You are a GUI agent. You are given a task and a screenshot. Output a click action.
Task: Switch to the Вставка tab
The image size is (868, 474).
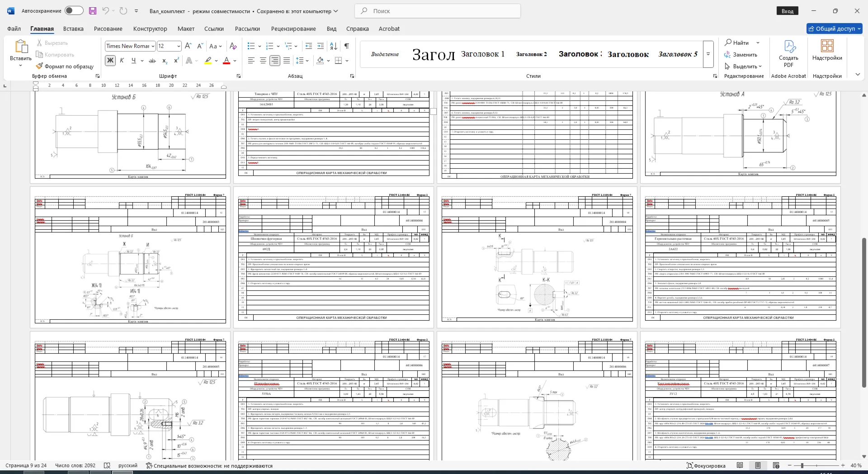click(73, 28)
